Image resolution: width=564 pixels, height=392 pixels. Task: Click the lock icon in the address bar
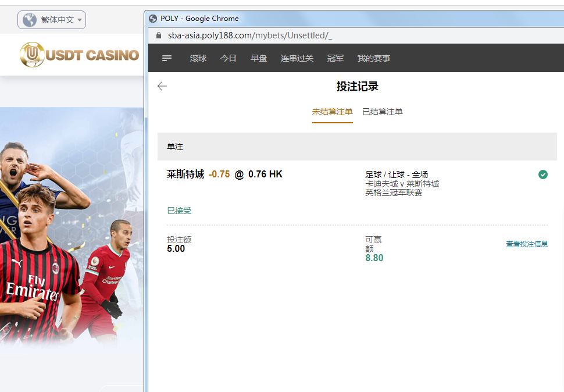click(x=159, y=35)
